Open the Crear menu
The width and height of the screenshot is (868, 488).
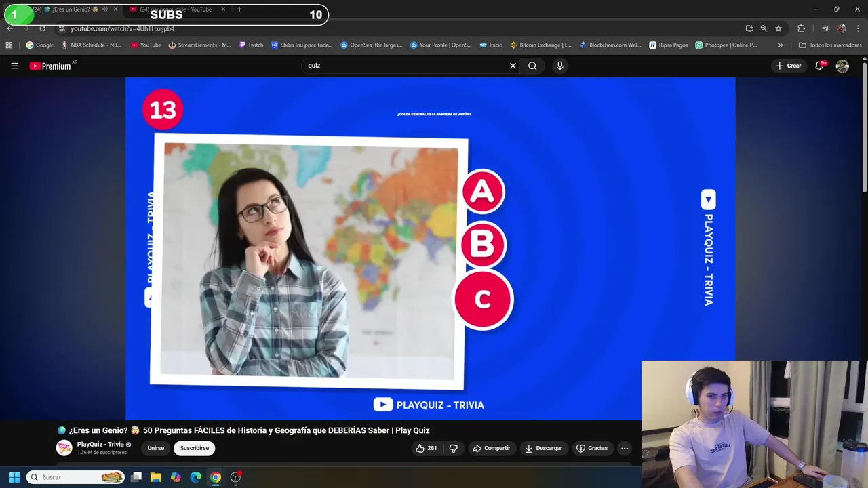pos(789,66)
